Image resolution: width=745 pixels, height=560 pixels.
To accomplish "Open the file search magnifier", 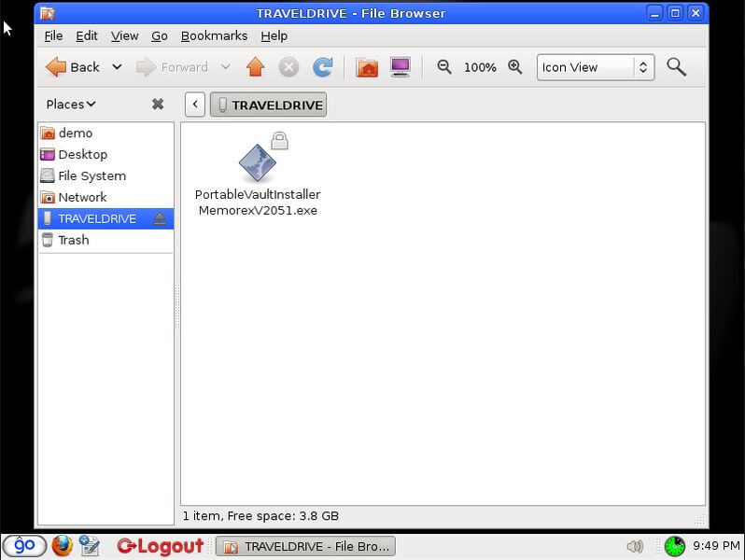I will click(x=676, y=67).
